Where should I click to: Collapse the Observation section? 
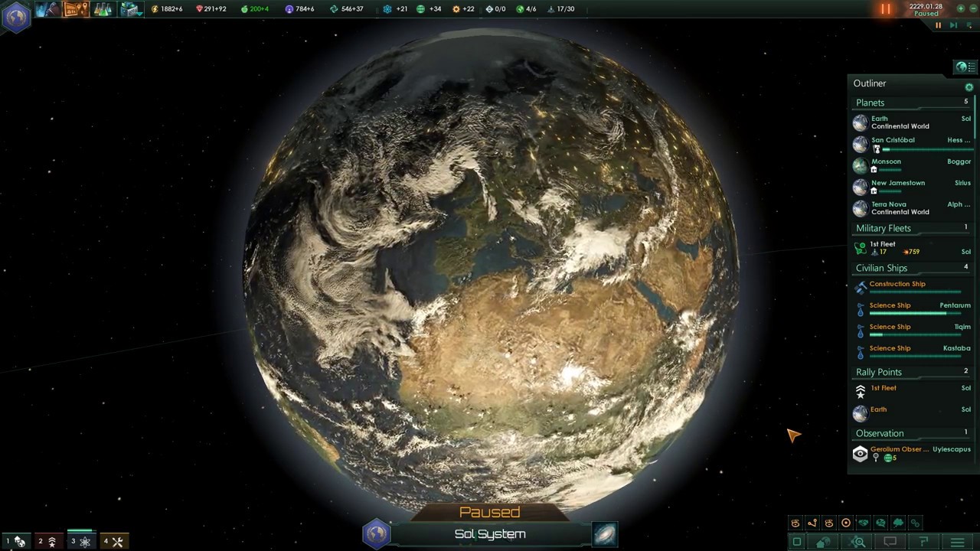click(x=912, y=433)
